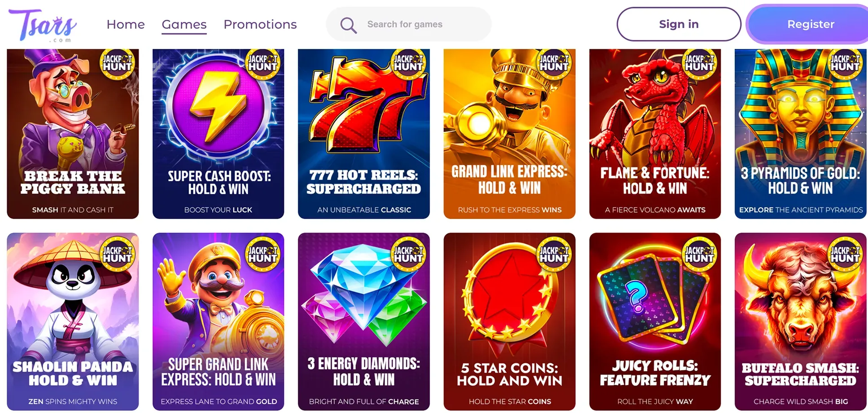Click Jackpot Hunt badge on Shaolin Panda
The height and width of the screenshot is (413, 868).
point(117,255)
